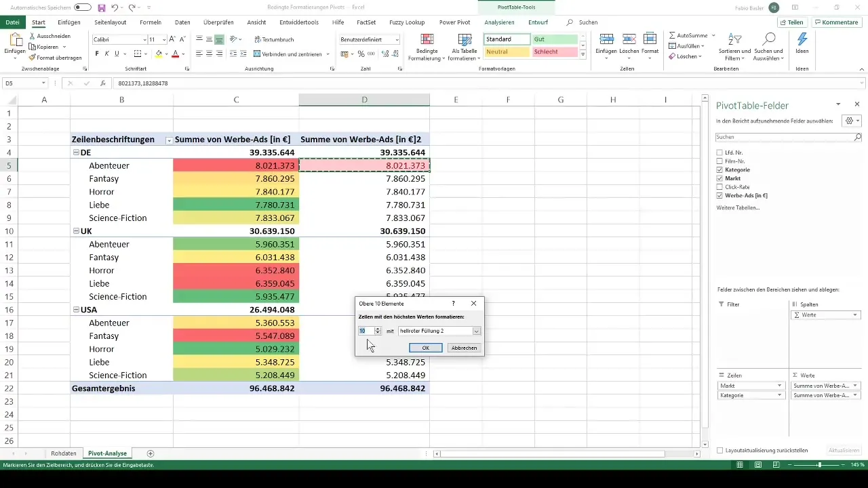Screen dimensions: 868x488
Task: Switch to Rohdaten sheet tab
Action: point(62,453)
